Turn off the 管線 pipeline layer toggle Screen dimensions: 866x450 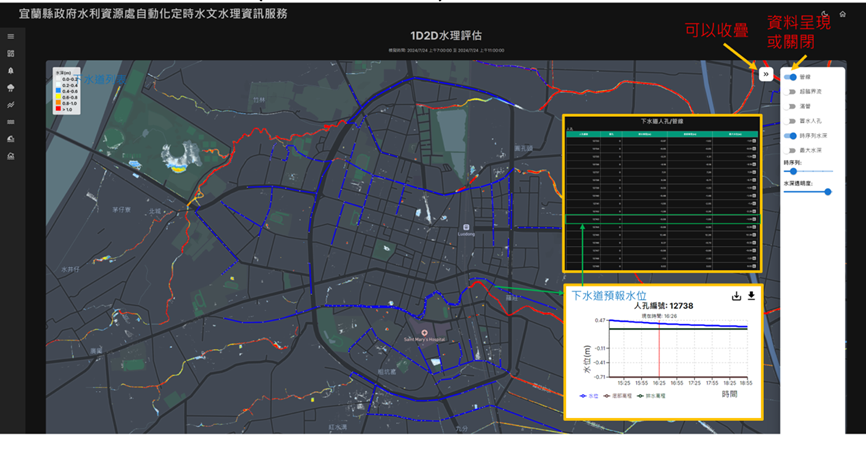[x=791, y=76]
